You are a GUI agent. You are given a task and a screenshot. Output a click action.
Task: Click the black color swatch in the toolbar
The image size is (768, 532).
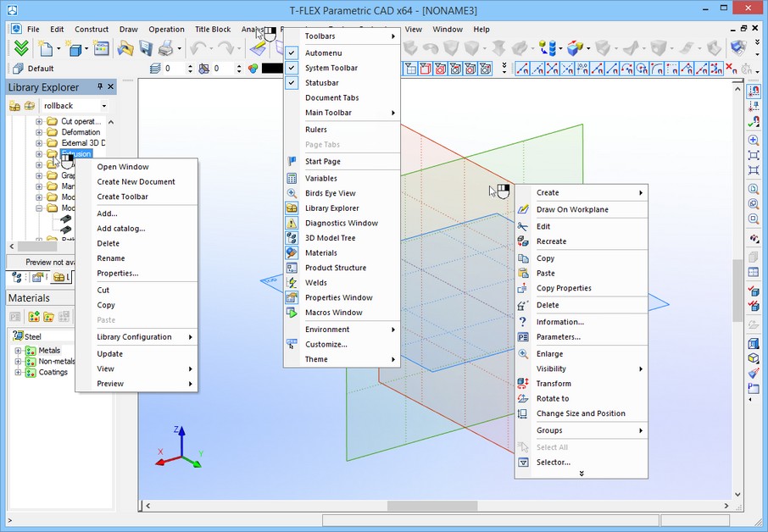point(272,69)
